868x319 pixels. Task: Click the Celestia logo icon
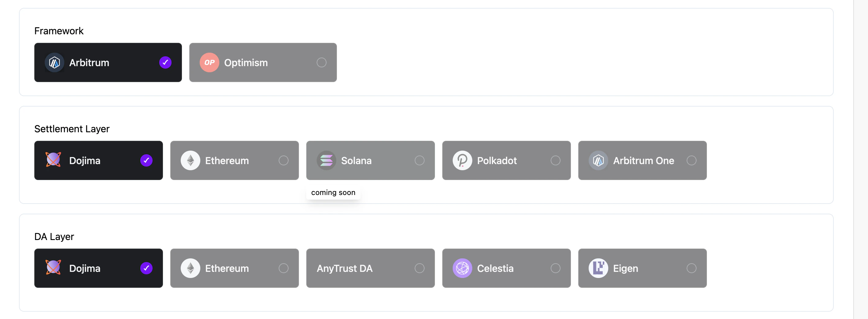(463, 268)
